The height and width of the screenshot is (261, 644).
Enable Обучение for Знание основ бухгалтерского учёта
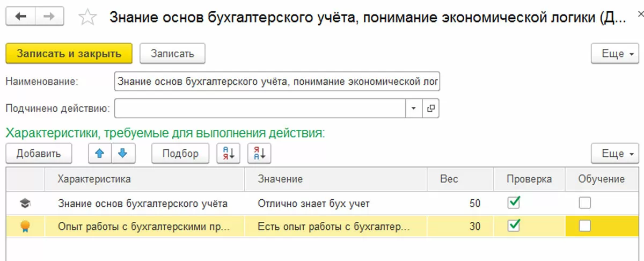click(584, 202)
